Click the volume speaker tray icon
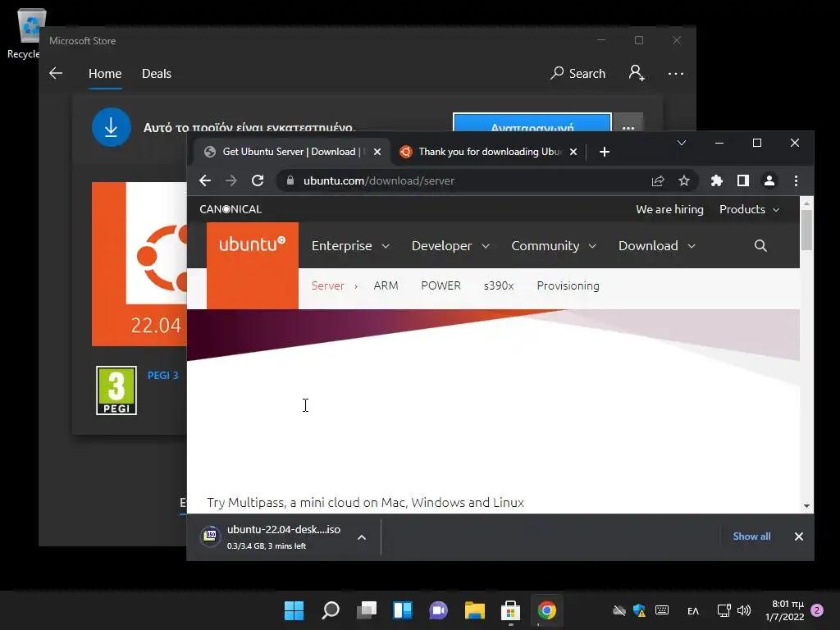840x630 pixels. pos(743,610)
